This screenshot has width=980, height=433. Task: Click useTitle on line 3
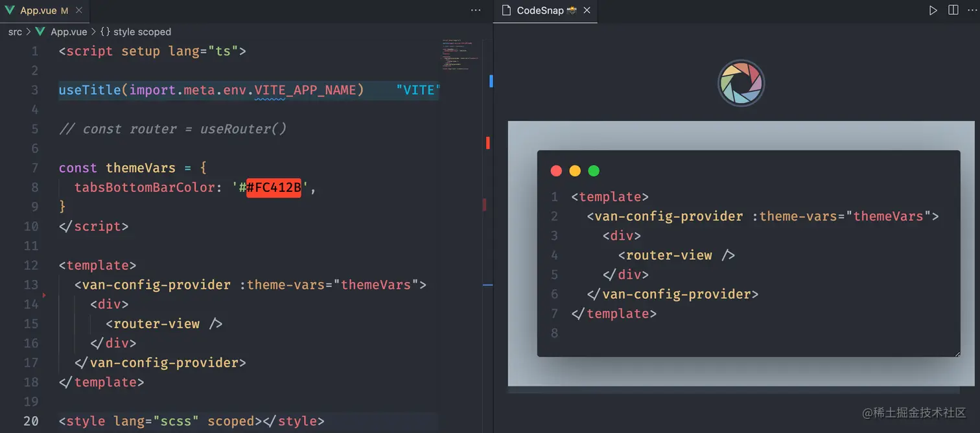pyautogui.click(x=89, y=90)
